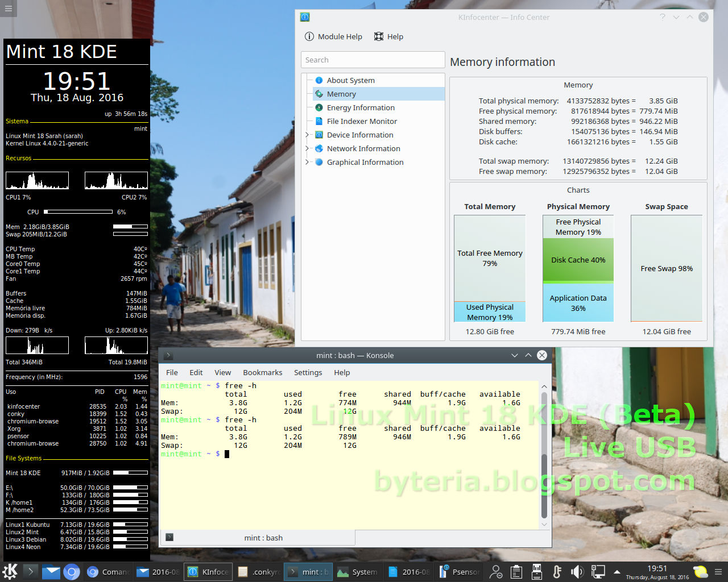Switch to the Comando Chromium task

pyautogui.click(x=108, y=572)
